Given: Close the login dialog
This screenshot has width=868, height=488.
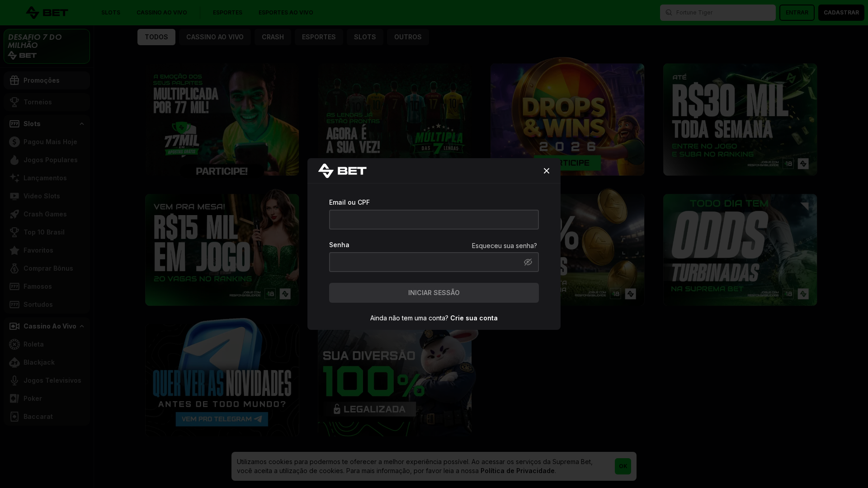Looking at the screenshot, I should [547, 171].
